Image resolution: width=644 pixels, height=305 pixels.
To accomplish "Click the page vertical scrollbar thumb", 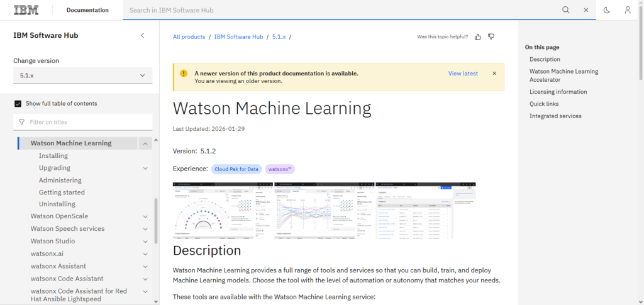I will [x=641, y=43].
